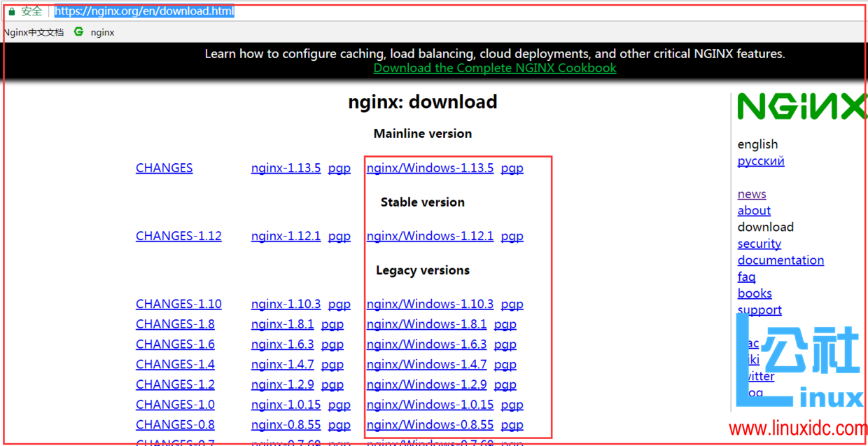This screenshot has width=868, height=446.
Task: Open pgp signature beside nginx/Windows-1.10.3
Action: click(512, 304)
